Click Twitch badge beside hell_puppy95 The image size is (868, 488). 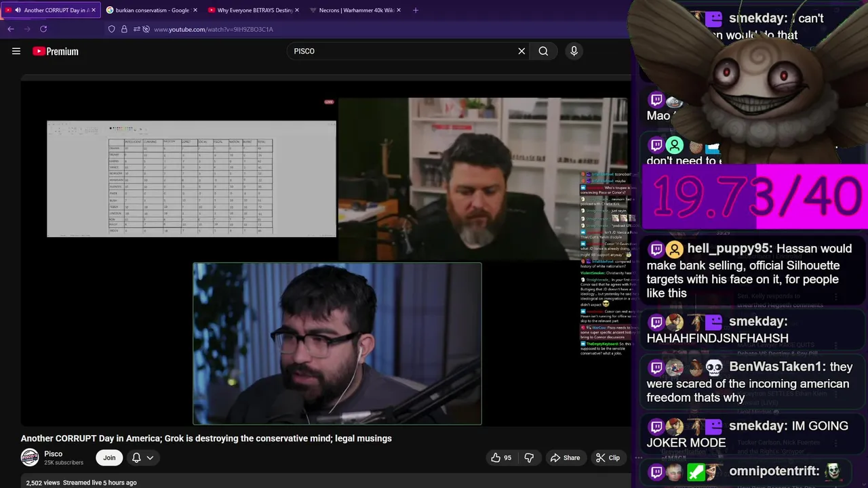(656, 249)
